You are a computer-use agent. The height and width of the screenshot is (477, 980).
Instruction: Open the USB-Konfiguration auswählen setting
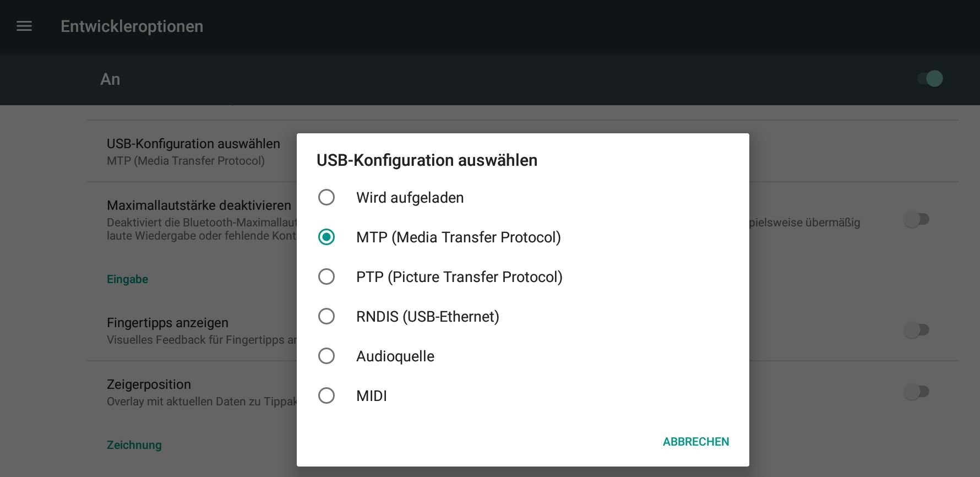point(193,151)
